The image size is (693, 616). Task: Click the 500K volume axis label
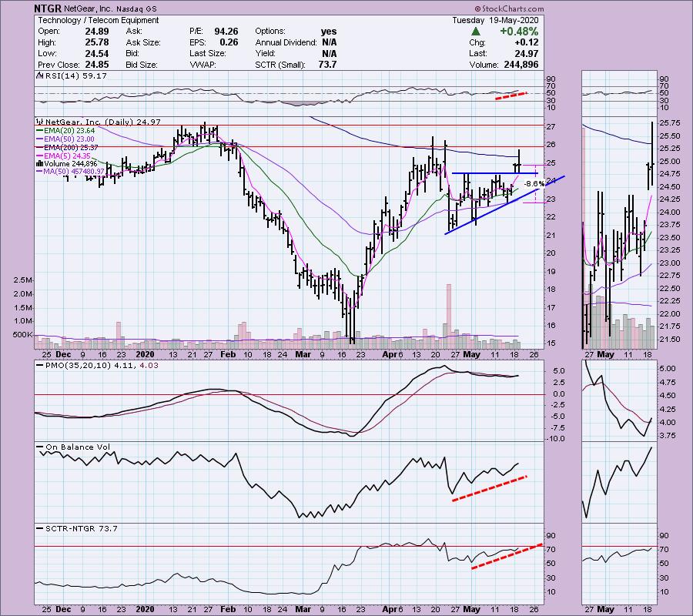(x=23, y=335)
